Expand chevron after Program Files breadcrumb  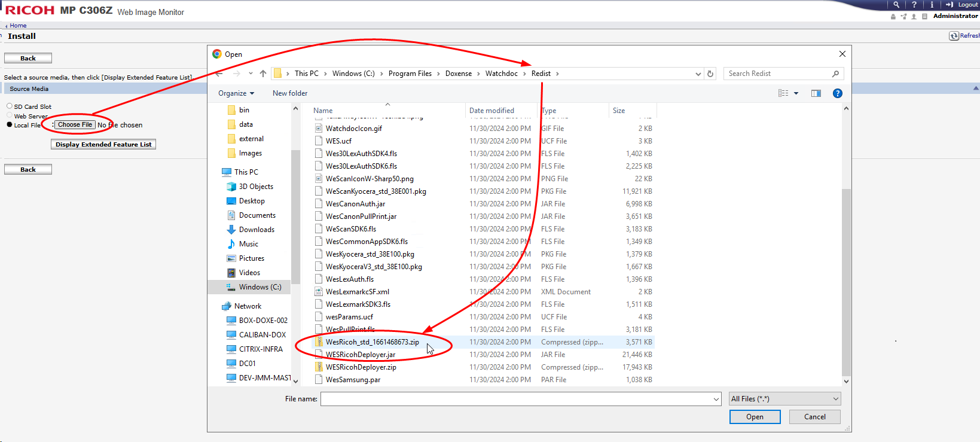pos(439,74)
